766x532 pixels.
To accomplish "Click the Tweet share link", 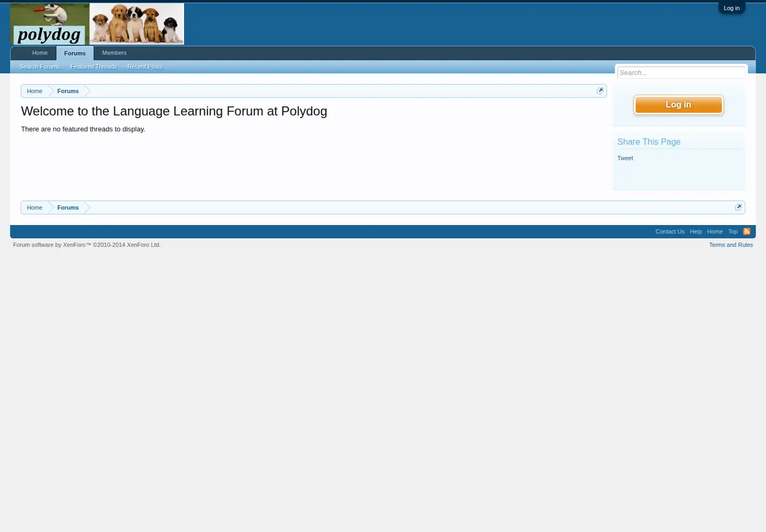I will pos(625,159).
